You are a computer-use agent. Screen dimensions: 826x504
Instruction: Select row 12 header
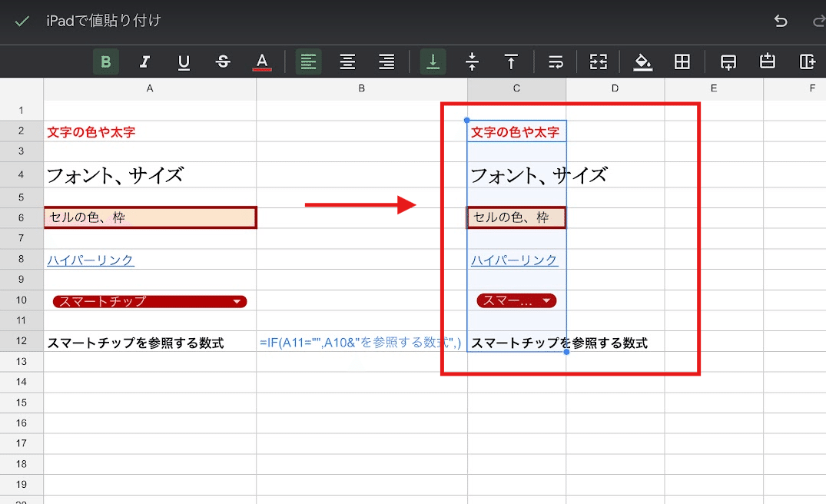click(22, 341)
